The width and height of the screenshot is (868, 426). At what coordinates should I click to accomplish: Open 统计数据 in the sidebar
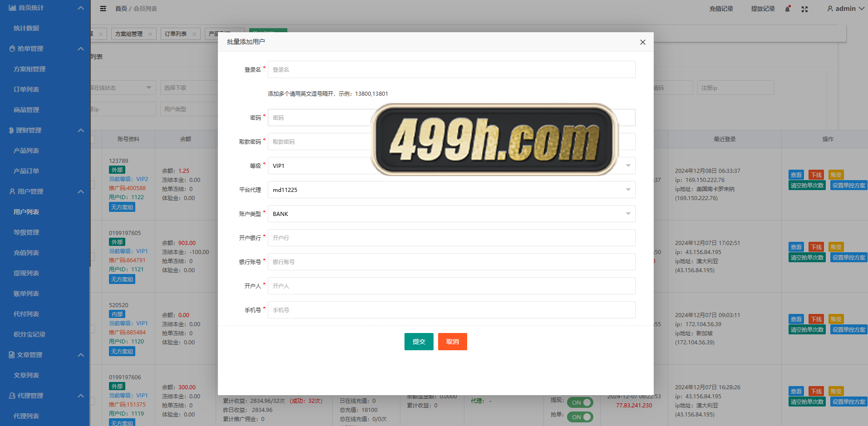point(26,28)
